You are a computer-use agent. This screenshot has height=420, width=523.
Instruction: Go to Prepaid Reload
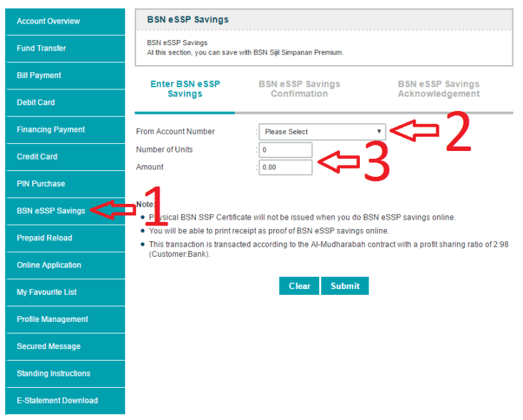(x=65, y=238)
